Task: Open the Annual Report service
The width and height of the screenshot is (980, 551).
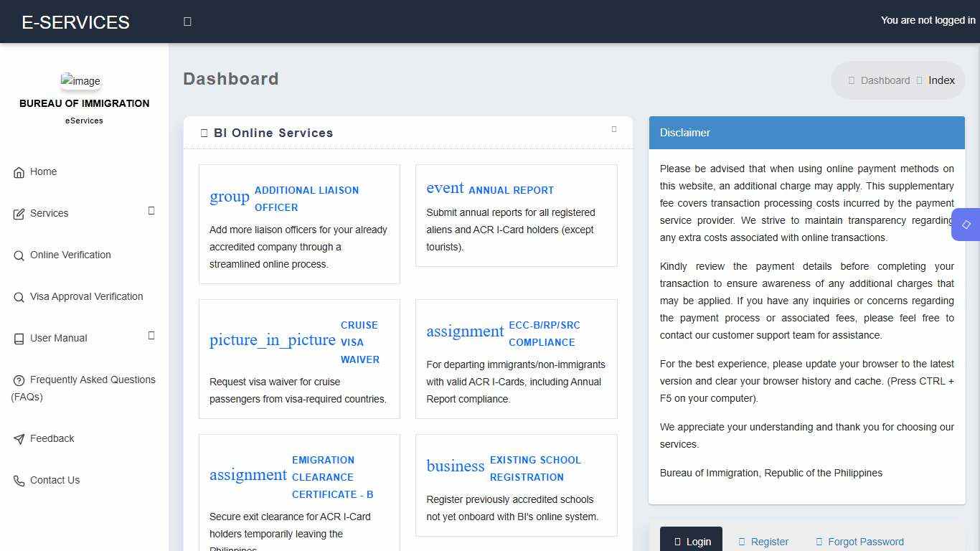Action: (x=511, y=190)
